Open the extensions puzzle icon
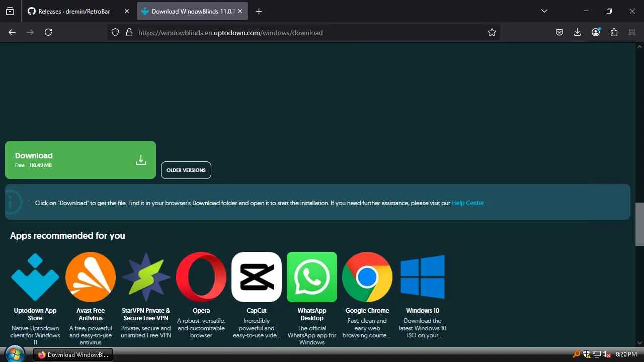Viewport: 644px width, 362px height. [x=614, y=32]
